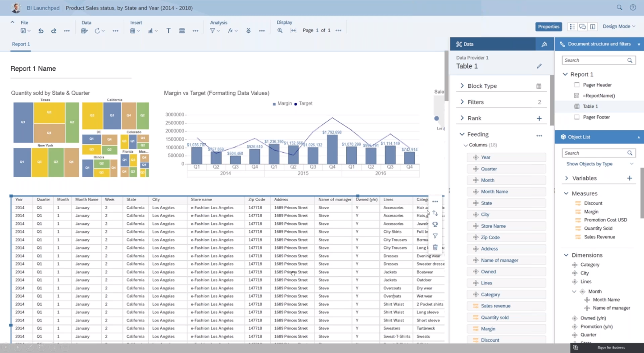Click the Object List search field
Image resolution: width=644 pixels, height=353 pixels.
(594, 153)
